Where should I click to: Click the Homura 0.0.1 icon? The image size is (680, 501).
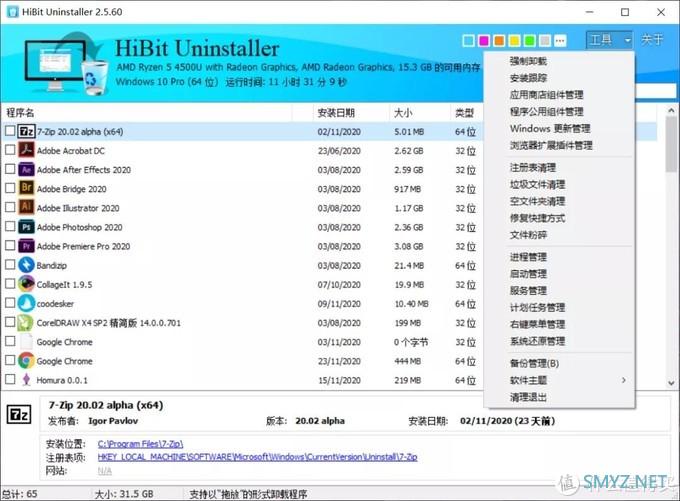coord(26,380)
